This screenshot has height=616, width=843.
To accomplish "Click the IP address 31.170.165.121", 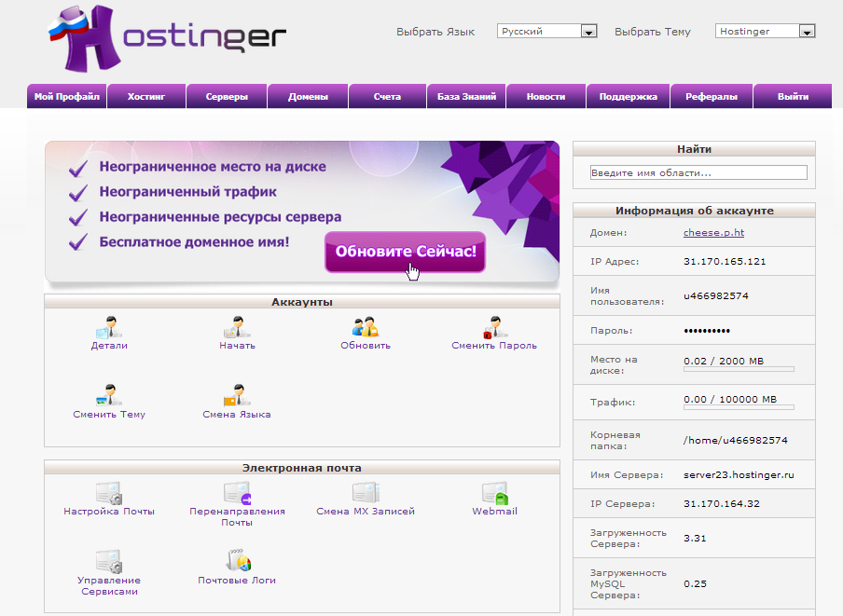I will pyautogui.click(x=725, y=262).
